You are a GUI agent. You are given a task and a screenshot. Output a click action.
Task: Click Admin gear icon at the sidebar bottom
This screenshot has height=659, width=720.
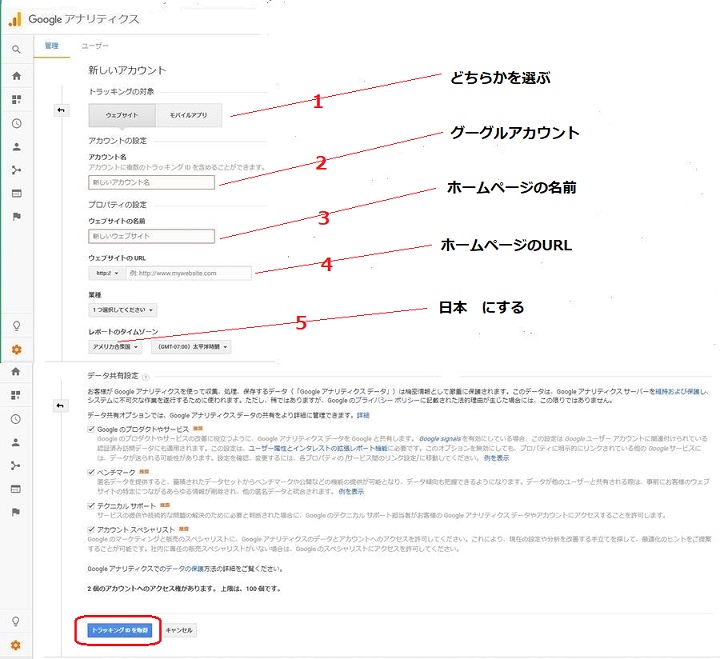coord(16,645)
